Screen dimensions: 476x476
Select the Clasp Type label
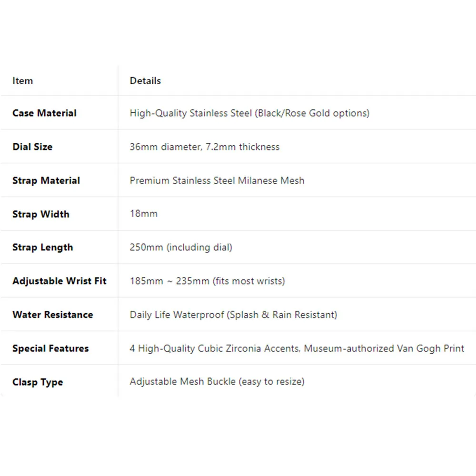38,382
